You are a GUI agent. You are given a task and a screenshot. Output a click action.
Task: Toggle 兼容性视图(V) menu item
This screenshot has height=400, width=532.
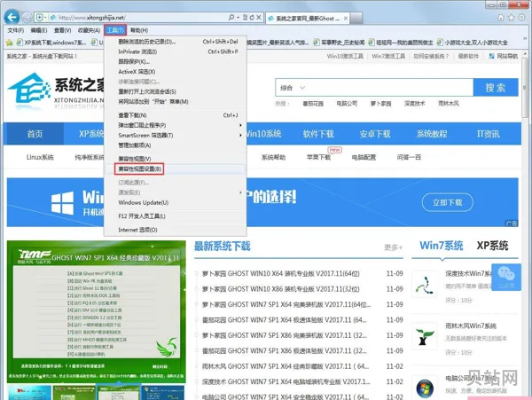pyautogui.click(x=175, y=159)
